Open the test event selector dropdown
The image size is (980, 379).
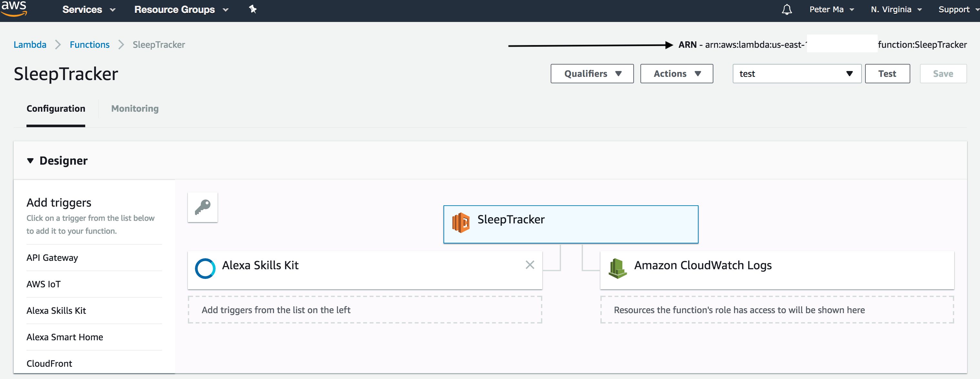pyautogui.click(x=797, y=74)
